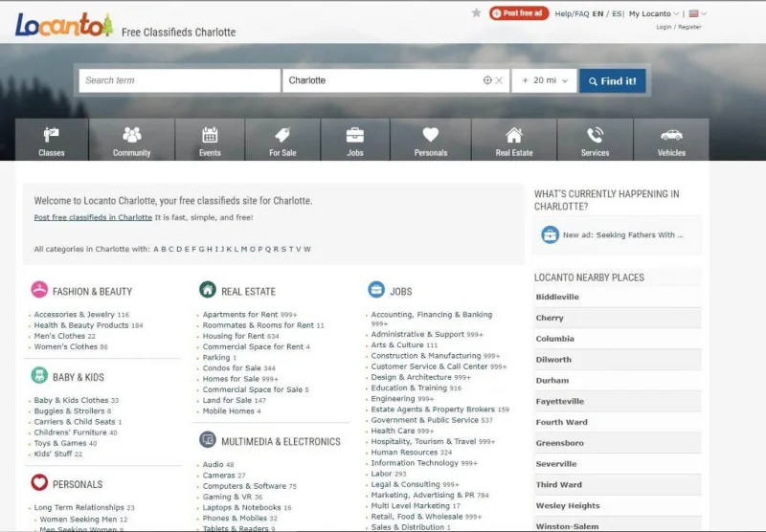Open Information Technology jobs
Viewport: 766px width, 532px height.
click(x=415, y=463)
